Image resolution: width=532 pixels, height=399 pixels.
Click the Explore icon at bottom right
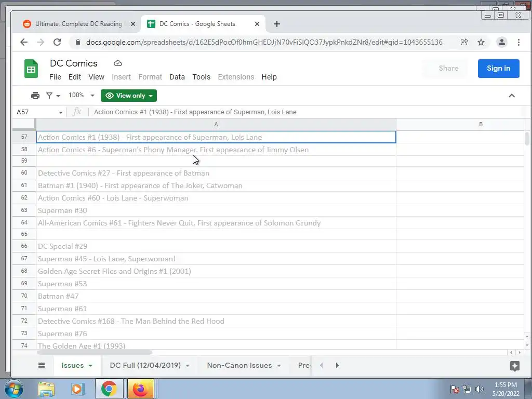(515, 366)
